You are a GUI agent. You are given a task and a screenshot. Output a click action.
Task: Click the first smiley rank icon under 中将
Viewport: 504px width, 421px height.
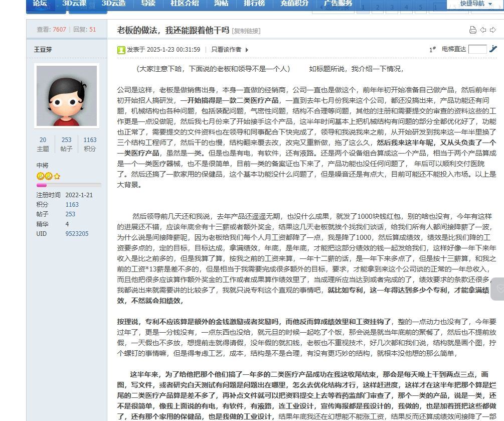[x=40, y=176]
